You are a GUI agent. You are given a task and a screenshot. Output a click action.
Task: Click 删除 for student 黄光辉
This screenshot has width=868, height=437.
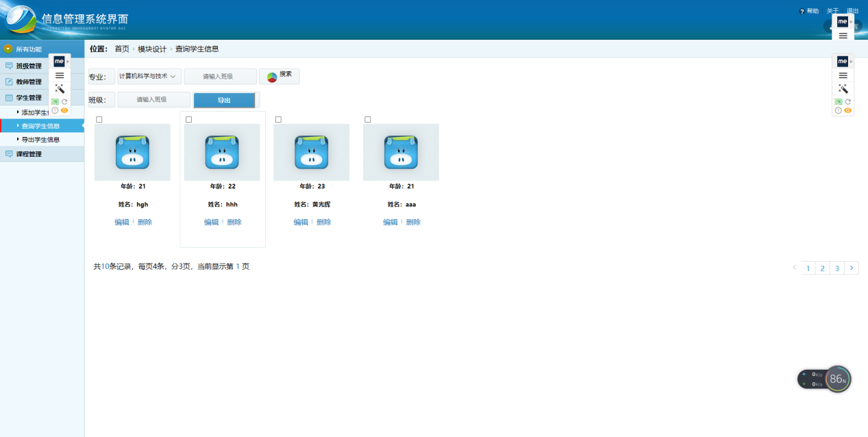coord(324,222)
